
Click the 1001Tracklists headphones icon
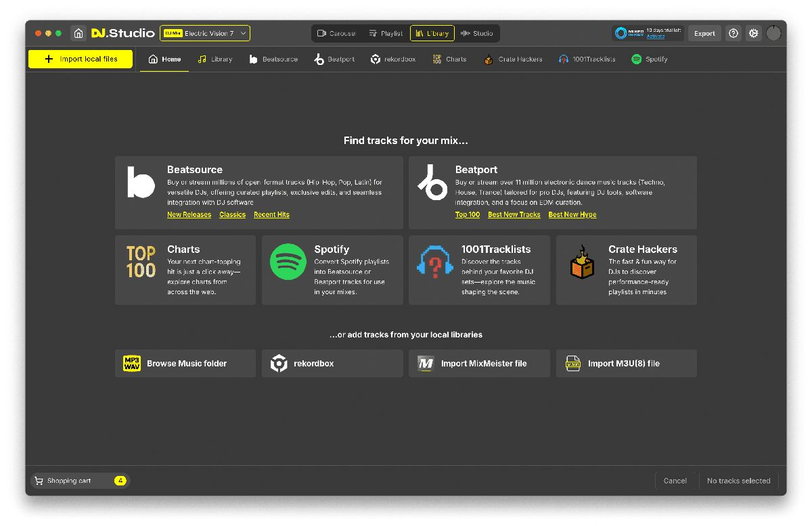pos(435,262)
